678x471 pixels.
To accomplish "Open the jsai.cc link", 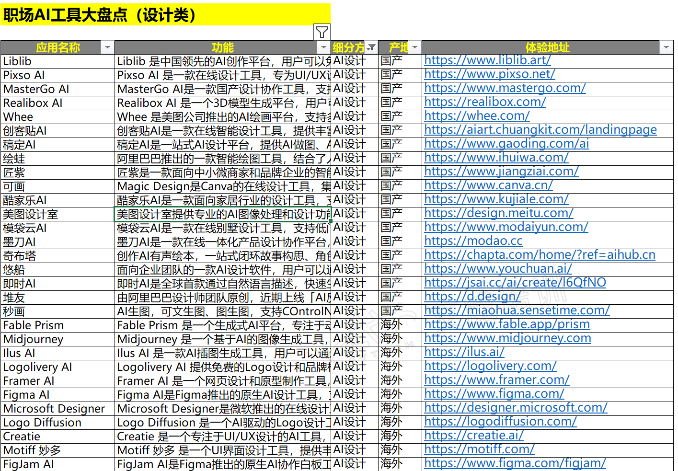I will 515,282.
